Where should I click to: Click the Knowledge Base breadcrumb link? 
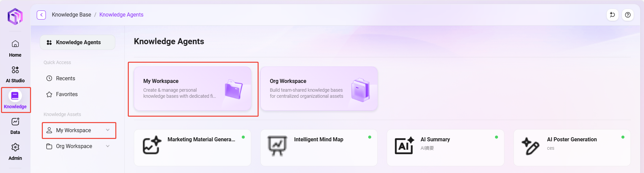click(x=71, y=15)
